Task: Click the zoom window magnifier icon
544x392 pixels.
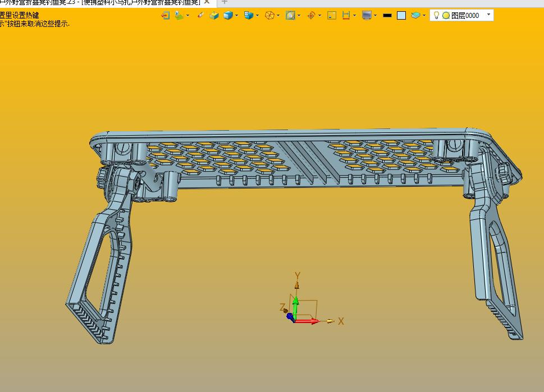Action: pyautogui.click(x=290, y=15)
